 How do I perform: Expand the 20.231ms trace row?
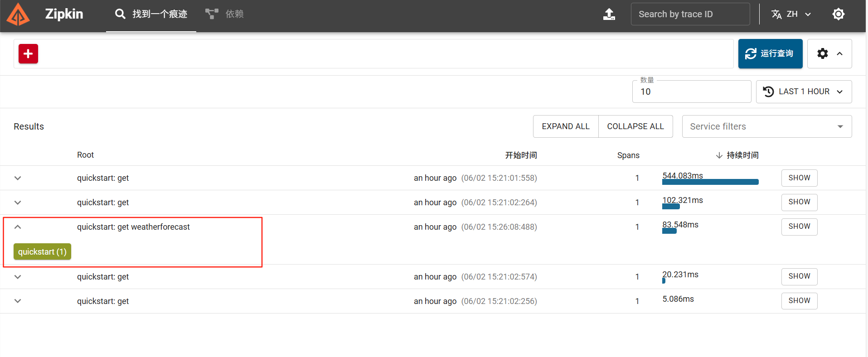coord(18,277)
